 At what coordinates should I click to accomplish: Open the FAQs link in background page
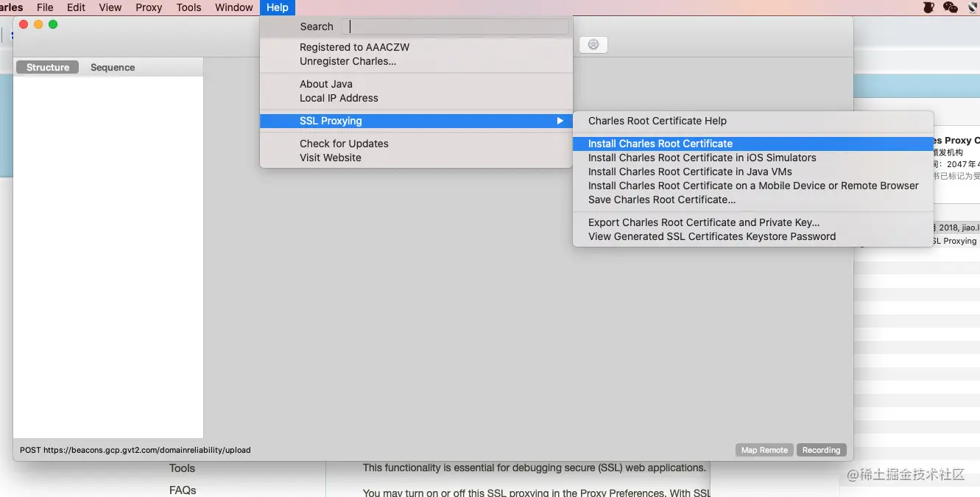click(183, 490)
